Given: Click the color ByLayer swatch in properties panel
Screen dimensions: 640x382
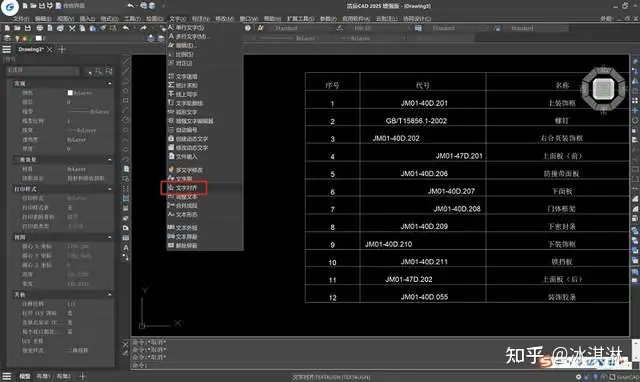Looking at the screenshot, I should [71, 93].
